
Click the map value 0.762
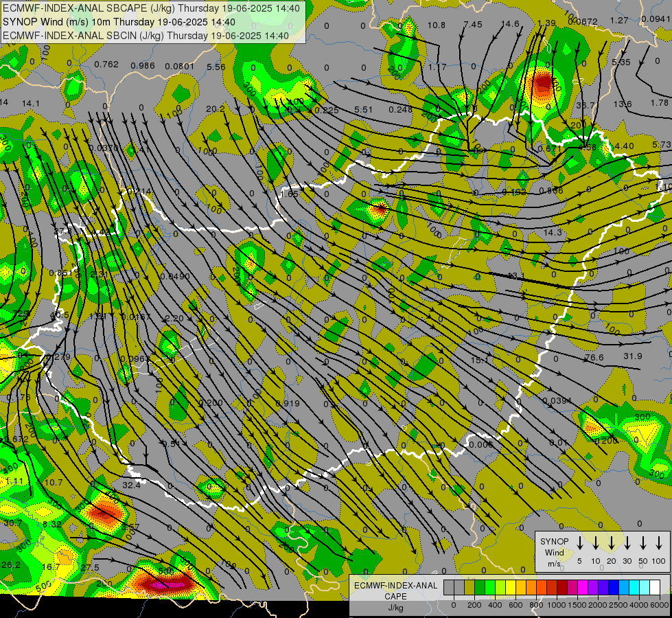[106, 65]
